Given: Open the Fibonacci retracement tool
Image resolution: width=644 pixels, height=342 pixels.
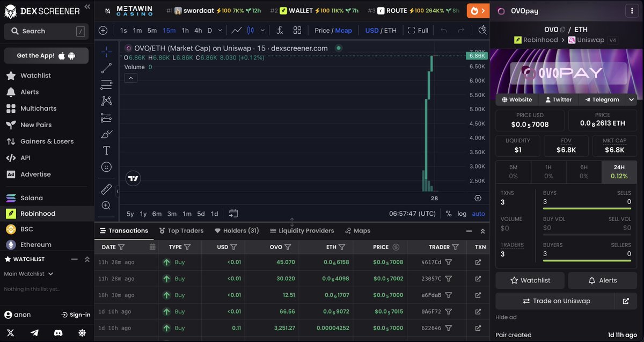Looking at the screenshot, I should point(106,85).
